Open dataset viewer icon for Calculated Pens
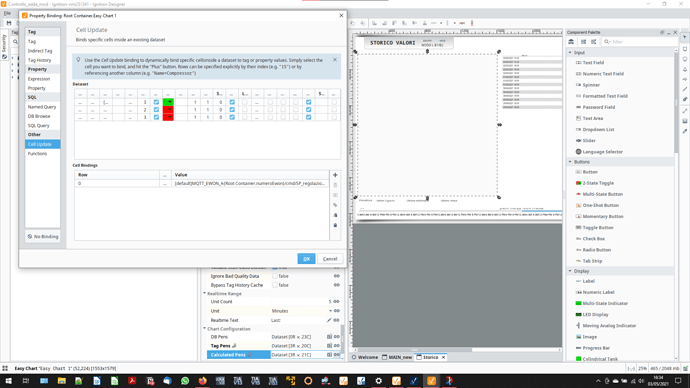Viewport: 690px width, 388px height. coord(329,355)
